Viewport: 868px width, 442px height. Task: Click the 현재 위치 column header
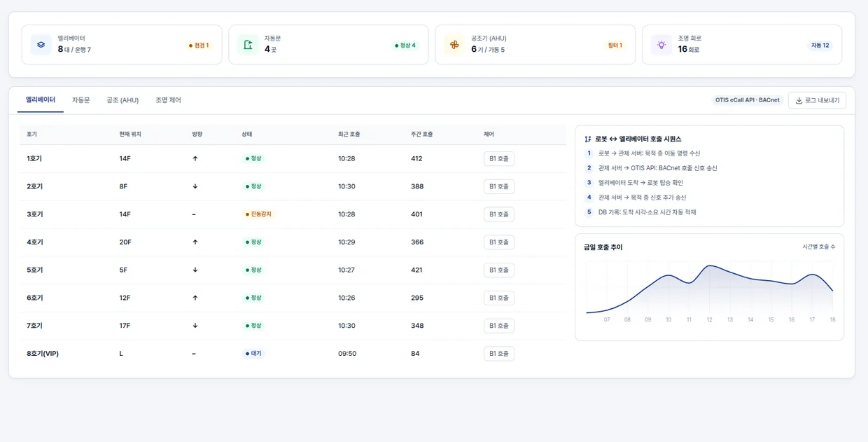pyautogui.click(x=130, y=134)
